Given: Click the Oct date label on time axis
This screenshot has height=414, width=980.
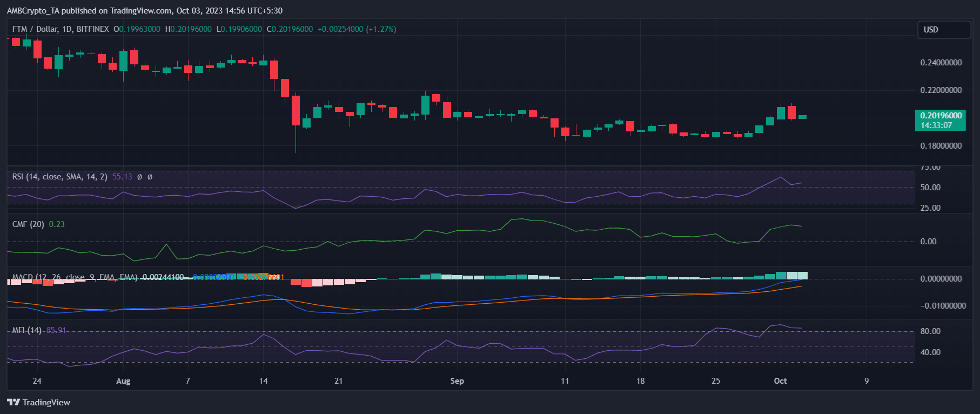Looking at the screenshot, I should point(781,381).
